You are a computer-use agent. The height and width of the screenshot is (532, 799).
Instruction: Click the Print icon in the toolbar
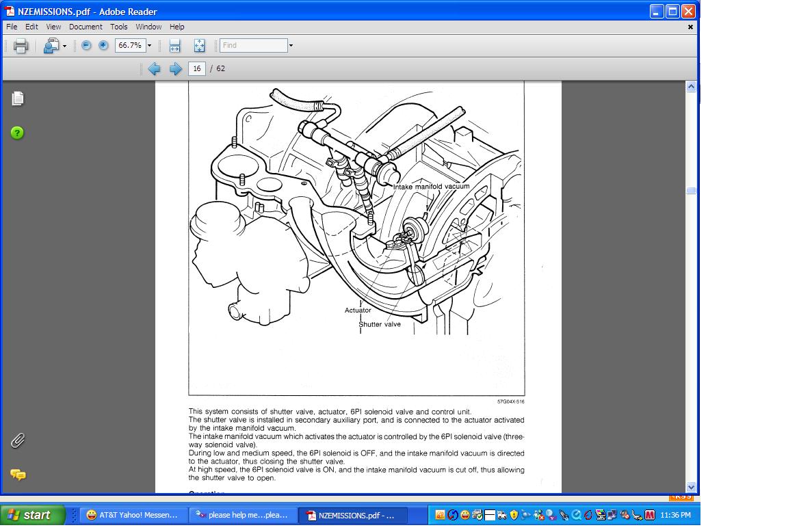click(21, 46)
